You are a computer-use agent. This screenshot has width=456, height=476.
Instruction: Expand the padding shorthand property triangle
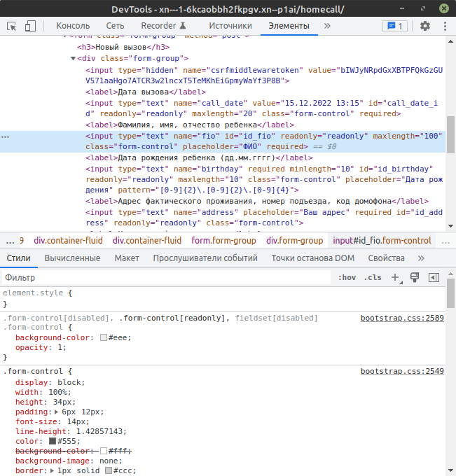pos(57,412)
